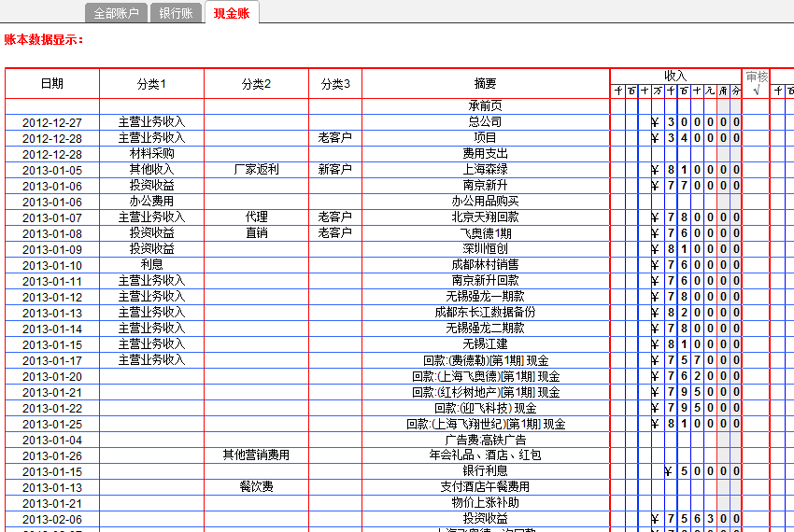Image resolution: width=794 pixels, height=532 pixels.
Task: Click the 成都东长江数据备份 summary cell
Action: (486, 313)
